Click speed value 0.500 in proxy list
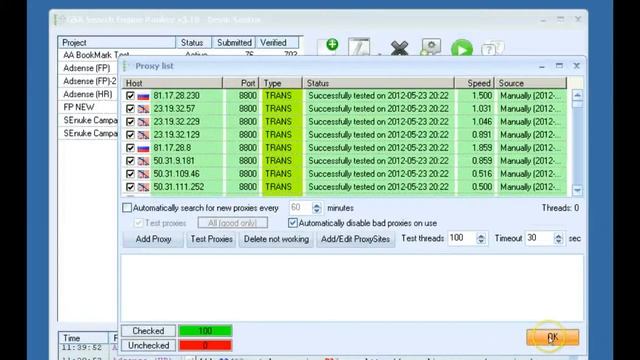 pos(482,187)
